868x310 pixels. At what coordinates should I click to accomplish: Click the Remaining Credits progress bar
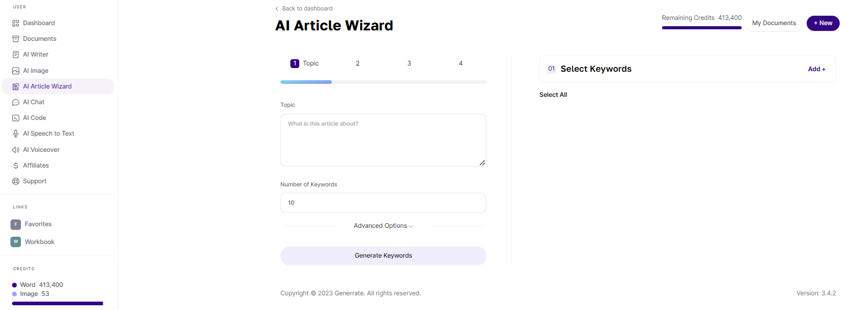pyautogui.click(x=702, y=28)
